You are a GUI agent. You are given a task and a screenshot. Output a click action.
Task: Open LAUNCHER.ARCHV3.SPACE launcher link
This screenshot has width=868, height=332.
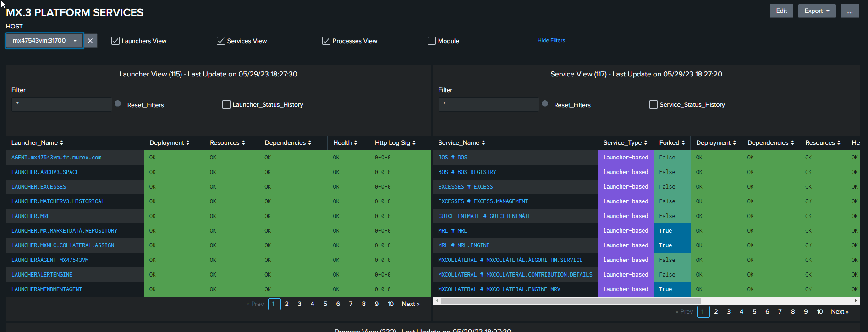tap(45, 172)
